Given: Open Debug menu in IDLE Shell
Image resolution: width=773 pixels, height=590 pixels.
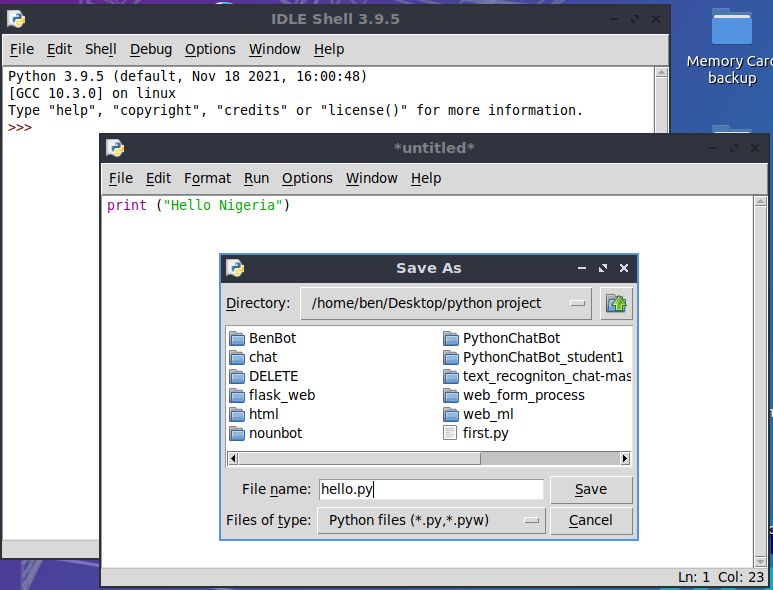Looking at the screenshot, I should (150, 49).
